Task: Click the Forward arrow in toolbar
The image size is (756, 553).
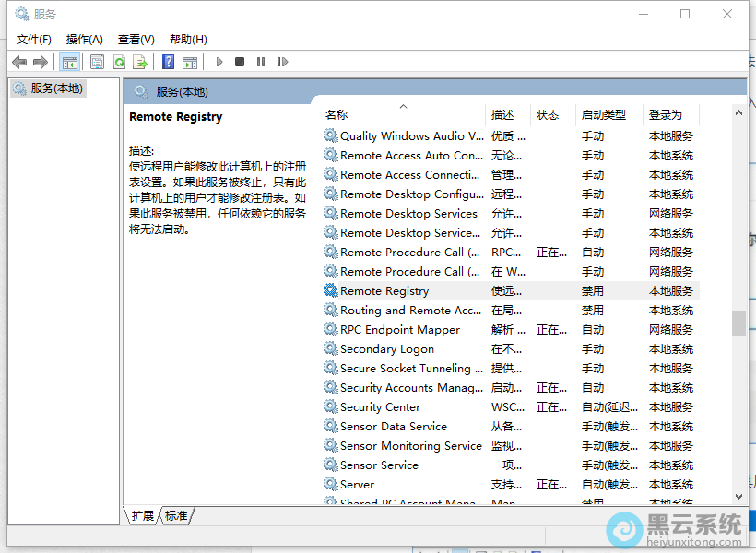Action: pyautogui.click(x=41, y=62)
